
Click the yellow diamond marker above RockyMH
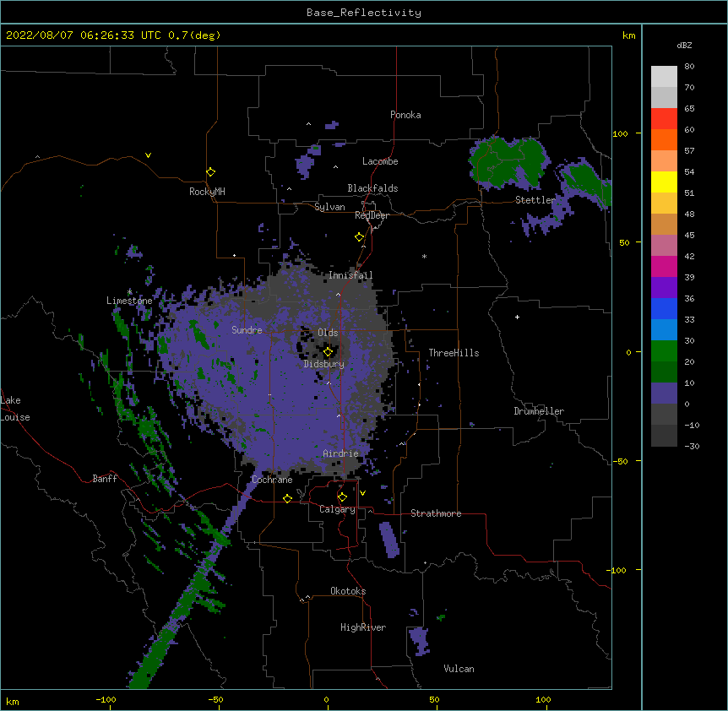click(210, 172)
